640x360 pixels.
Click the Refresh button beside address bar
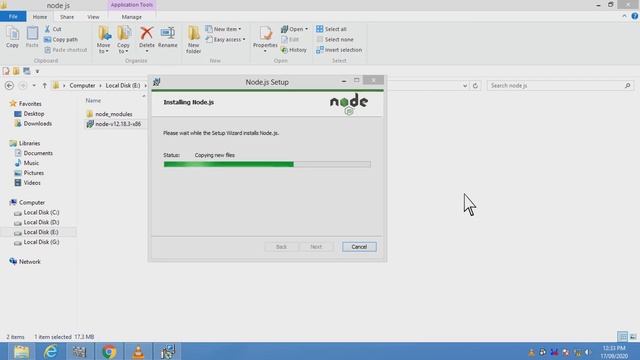475,86
